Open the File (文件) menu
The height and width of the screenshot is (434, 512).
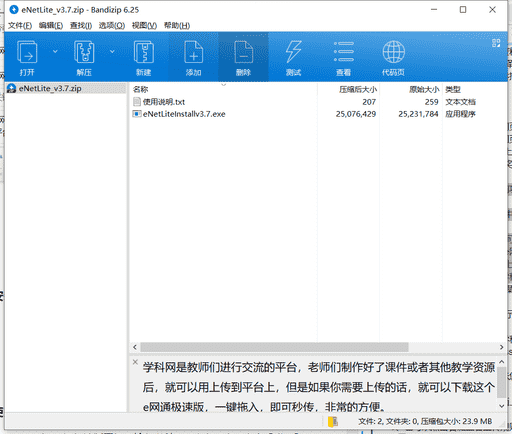pyautogui.click(x=20, y=25)
